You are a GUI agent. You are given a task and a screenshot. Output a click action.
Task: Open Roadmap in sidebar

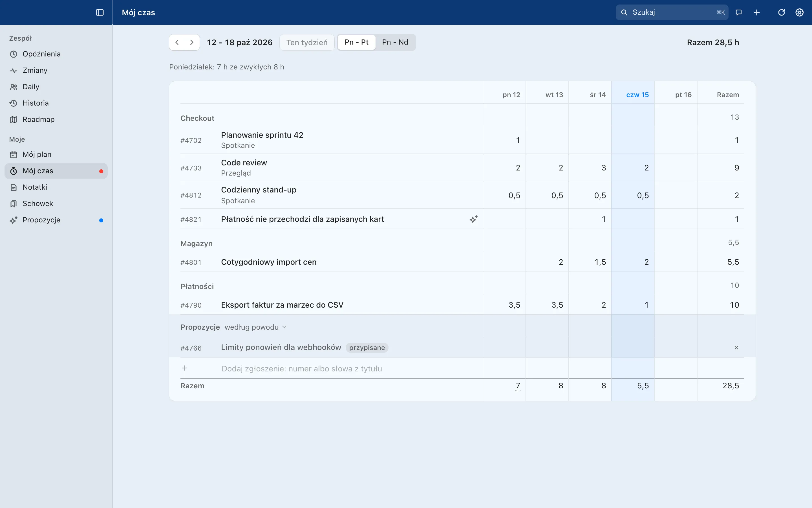(56, 120)
